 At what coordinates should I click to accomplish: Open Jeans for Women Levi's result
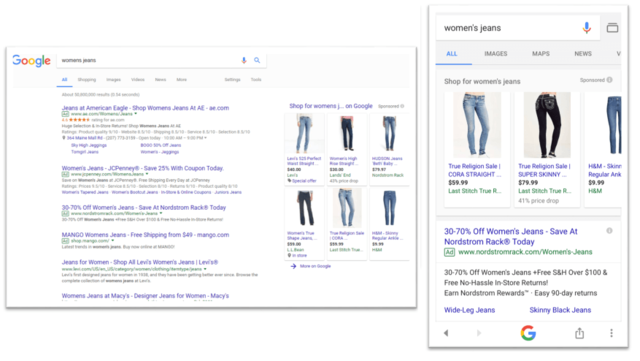pyautogui.click(x=140, y=262)
